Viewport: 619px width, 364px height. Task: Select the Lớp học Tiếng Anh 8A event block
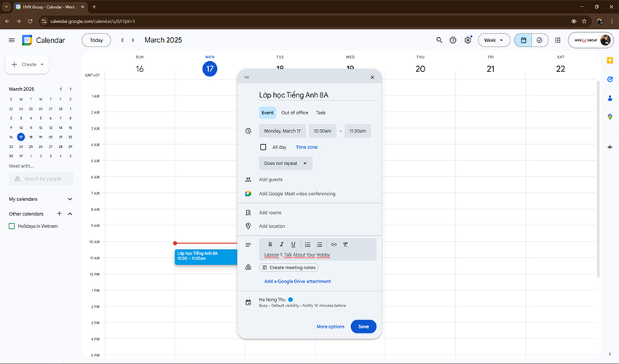206,257
